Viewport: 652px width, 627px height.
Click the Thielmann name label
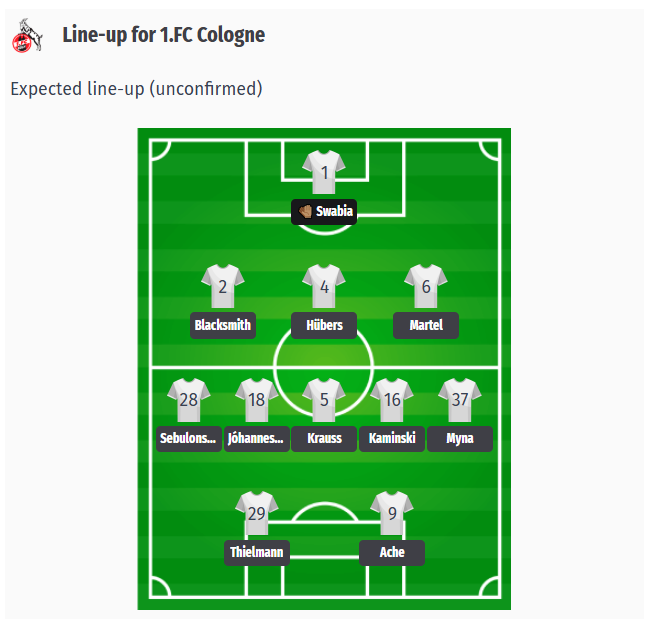pos(256,553)
